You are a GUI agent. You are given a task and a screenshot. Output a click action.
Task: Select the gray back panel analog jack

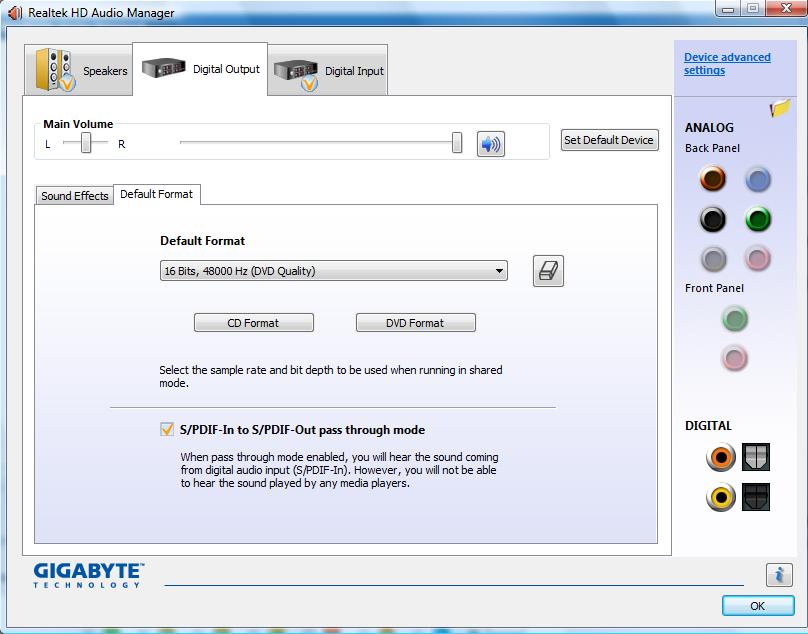713,259
